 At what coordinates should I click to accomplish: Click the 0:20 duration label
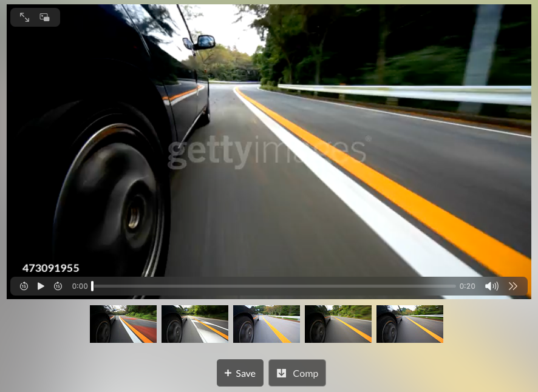coord(467,286)
